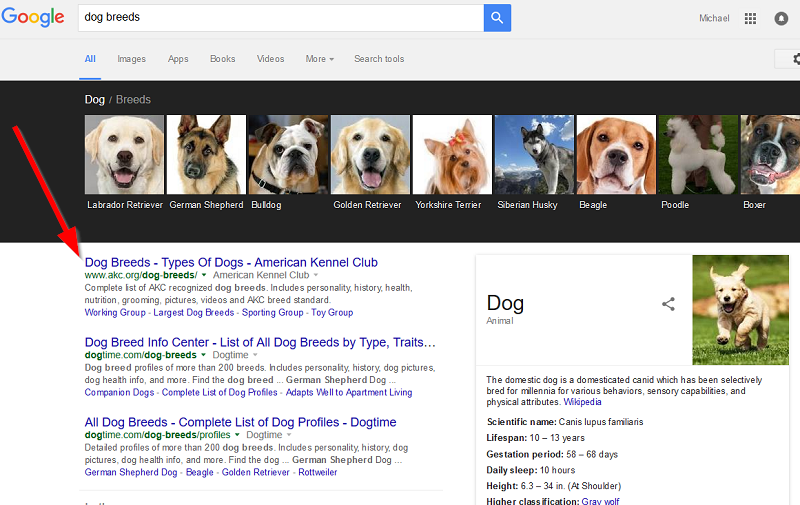Click the dog breeds search field

(x=281, y=18)
